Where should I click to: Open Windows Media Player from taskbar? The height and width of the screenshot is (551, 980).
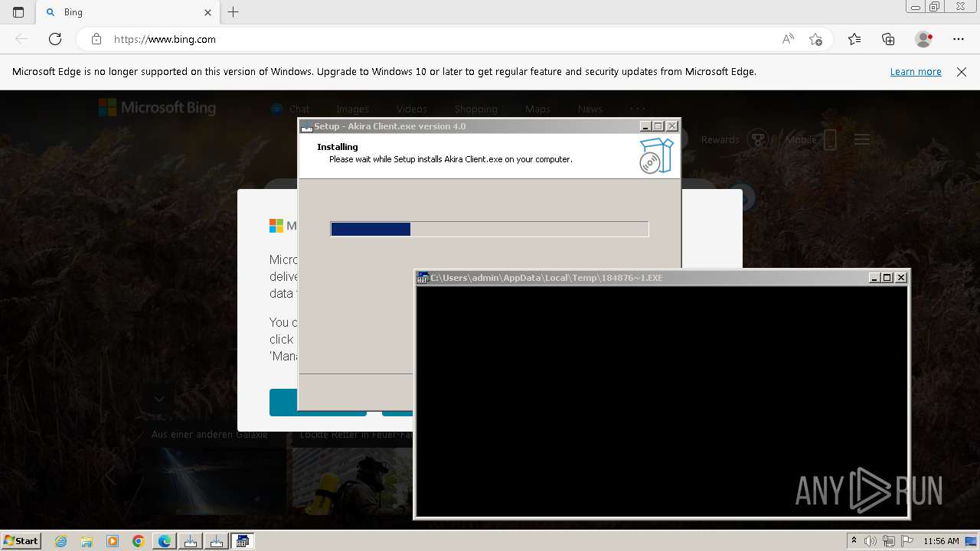[x=113, y=541]
